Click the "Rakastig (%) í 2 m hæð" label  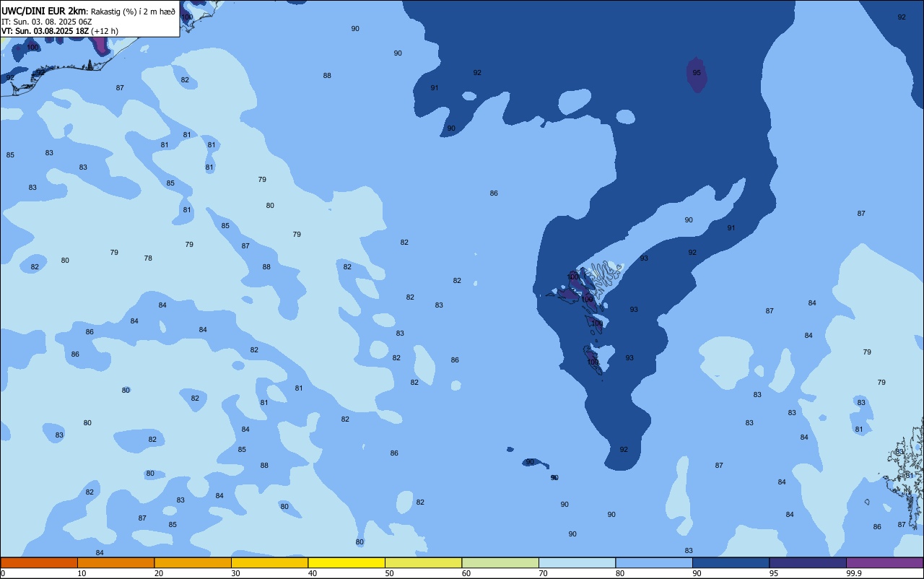133,11
